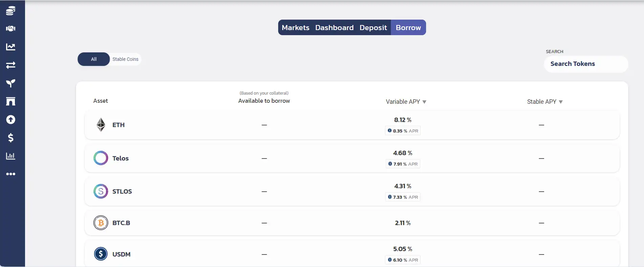Click the upward arrow circle icon
644x267 pixels.
10,120
